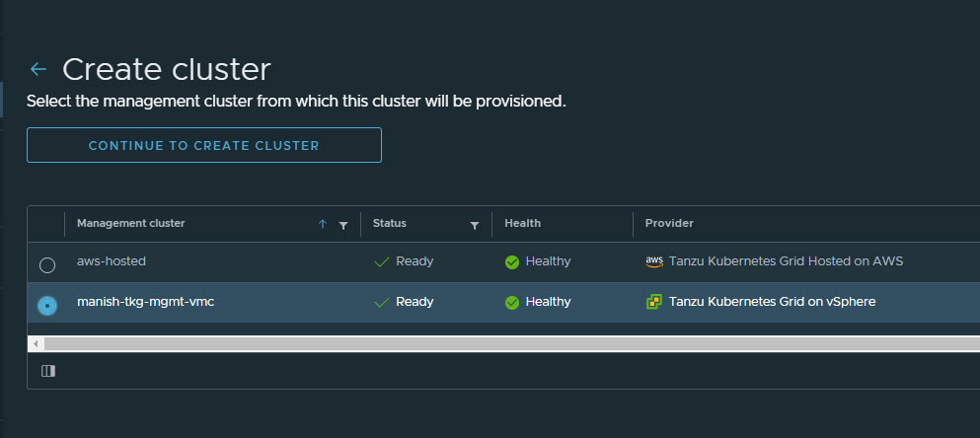980x438 pixels.
Task: Click the green Healthy icon for aws-hosted
Action: (x=511, y=262)
